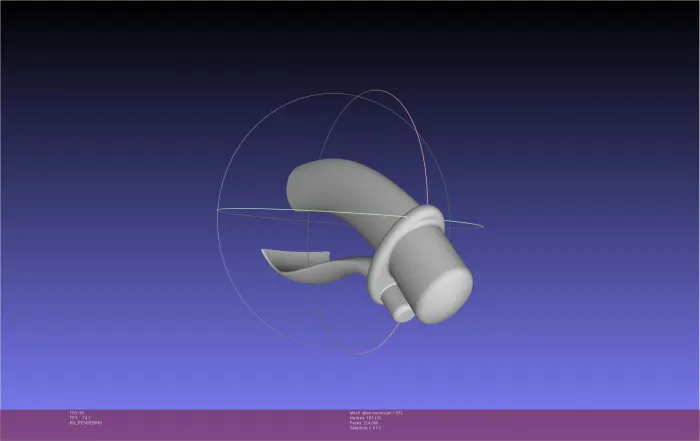Click the Mesh file name line

tap(376, 413)
